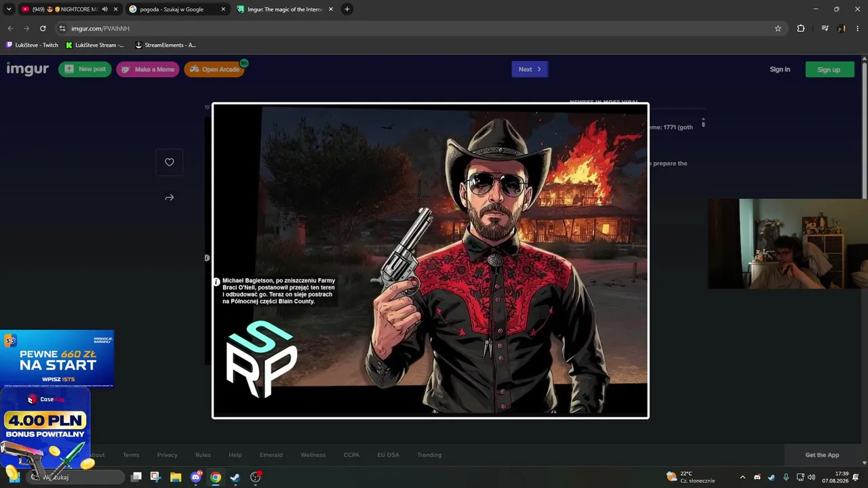Open the Chrome extensions puzzle icon
The width and height of the screenshot is (868, 488).
pos(801,28)
